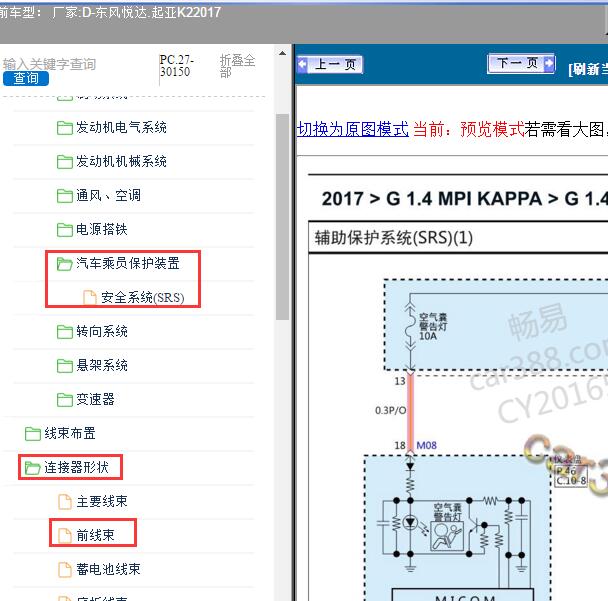Click the 切换为原图模式 link
608x601 pixels.
pyautogui.click(x=352, y=129)
